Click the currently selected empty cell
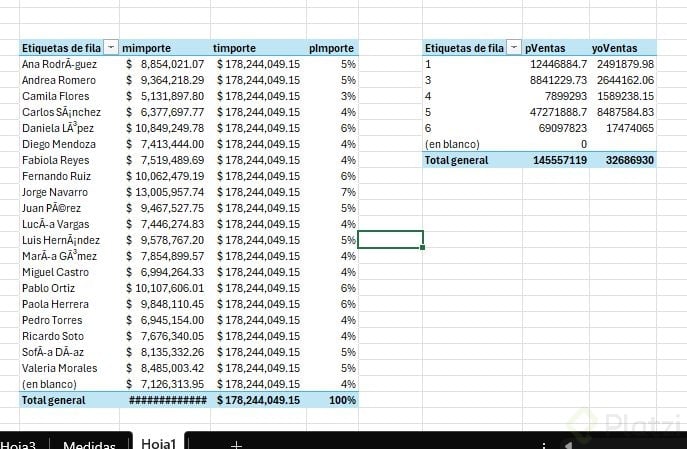Viewport: 687px width, 449px height. click(390, 240)
